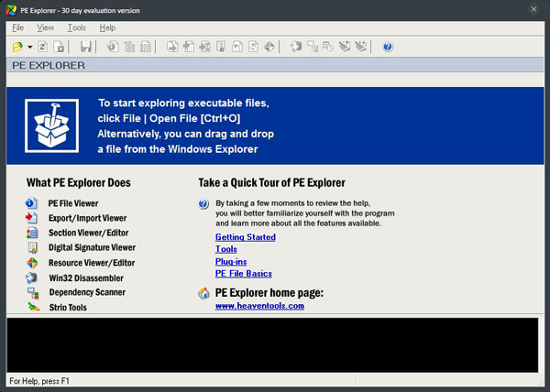Click 'Digital Signature Viewer' text

pyautogui.click(x=92, y=247)
